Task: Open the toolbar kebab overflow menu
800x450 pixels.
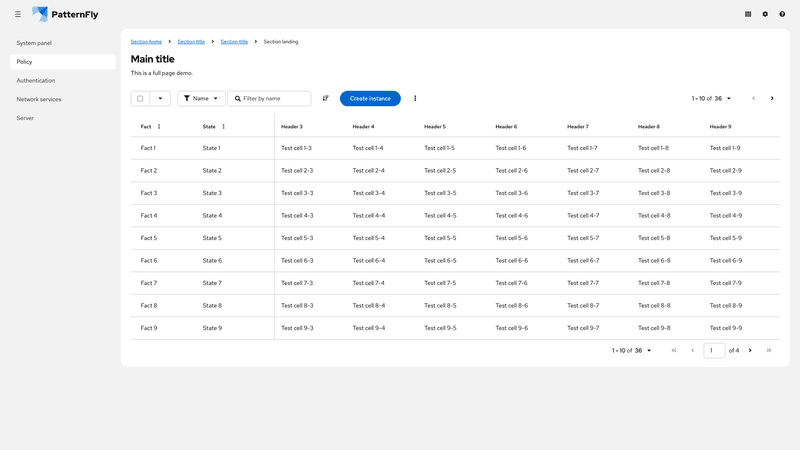Action: (x=415, y=98)
